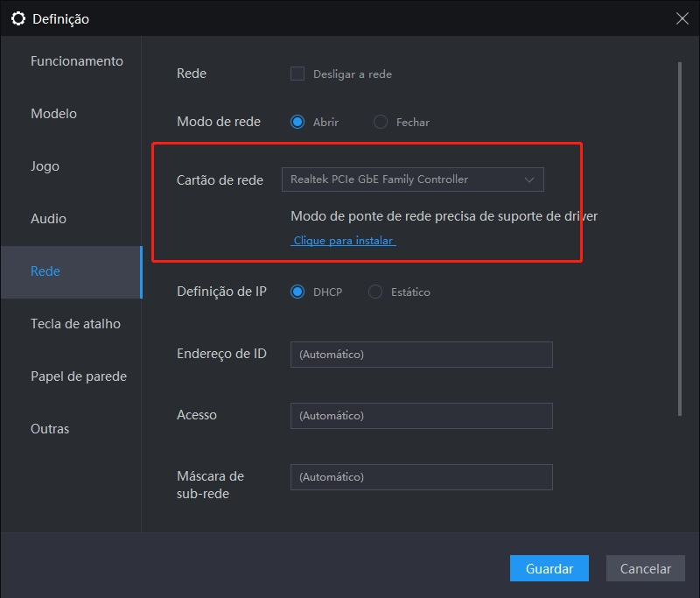Choose the Estático IP option
The height and width of the screenshot is (598, 700).
click(x=376, y=292)
